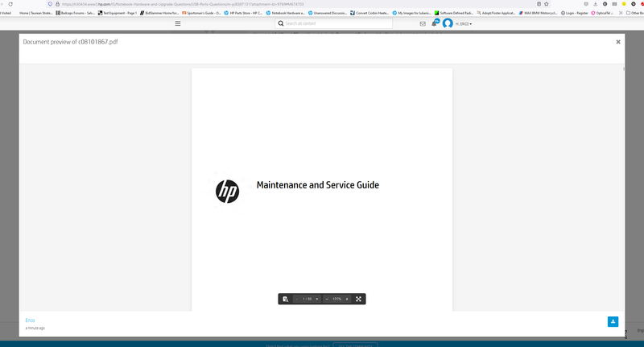Click the magnifier search icon
The height and width of the screenshot is (347, 644).
281,23
